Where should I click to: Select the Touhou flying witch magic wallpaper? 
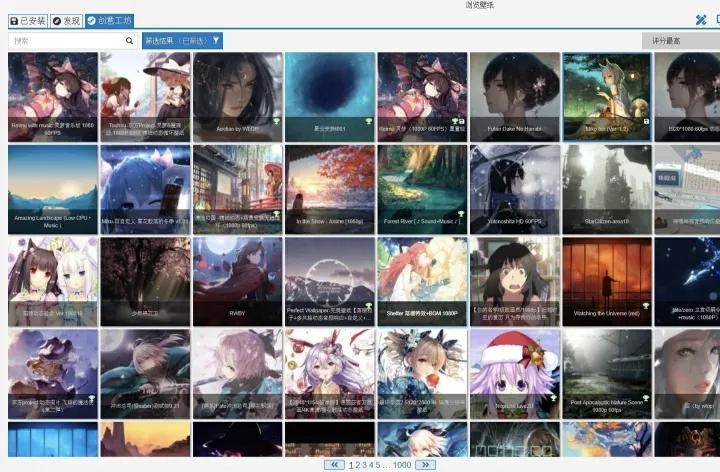tap(53, 374)
